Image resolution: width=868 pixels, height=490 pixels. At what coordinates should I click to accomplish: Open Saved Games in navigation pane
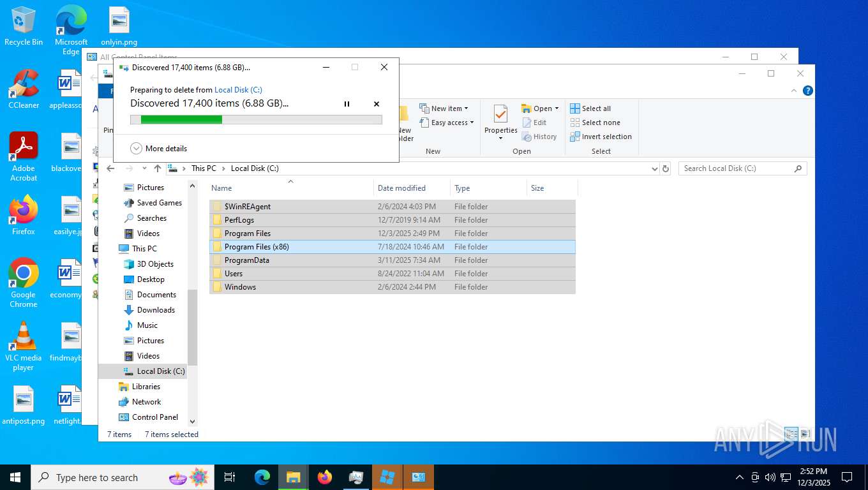coord(153,203)
